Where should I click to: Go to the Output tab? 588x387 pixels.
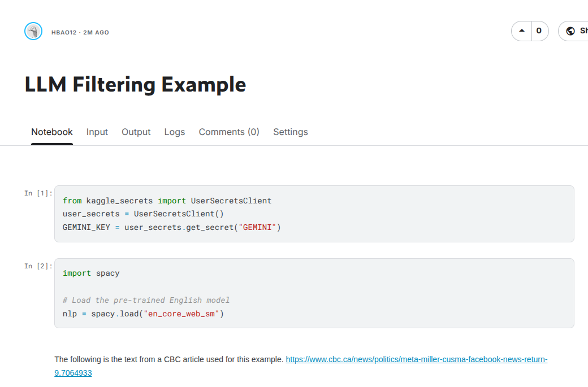pyautogui.click(x=136, y=132)
